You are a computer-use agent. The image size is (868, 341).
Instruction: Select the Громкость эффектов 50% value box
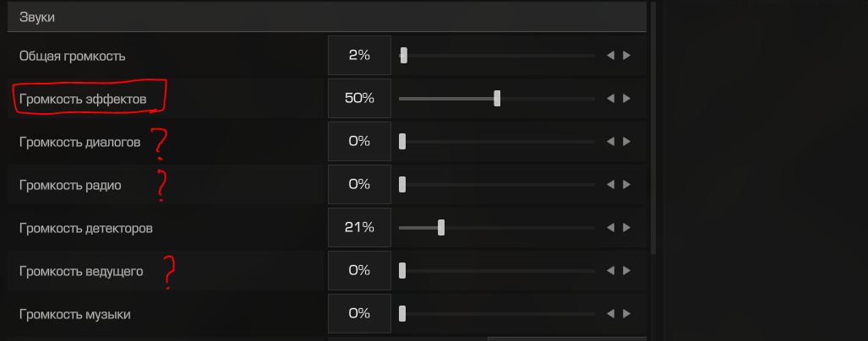pos(359,98)
